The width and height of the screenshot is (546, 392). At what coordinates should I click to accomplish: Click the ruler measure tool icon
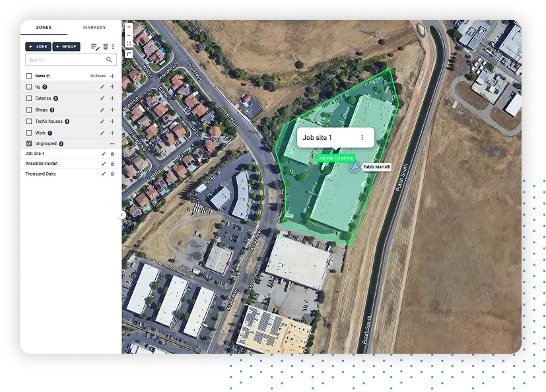coord(129,54)
